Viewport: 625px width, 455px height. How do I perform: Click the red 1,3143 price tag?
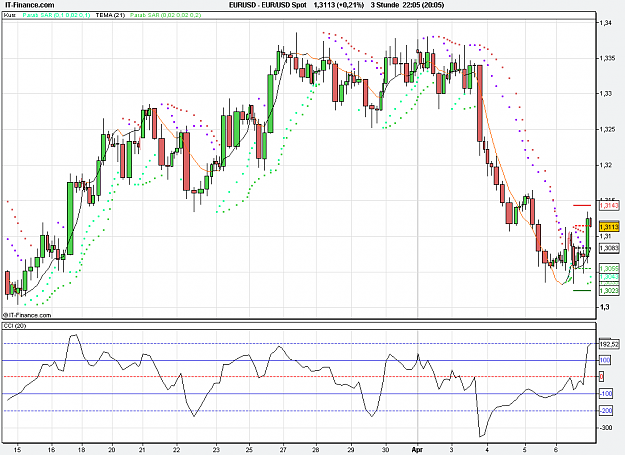(x=609, y=205)
